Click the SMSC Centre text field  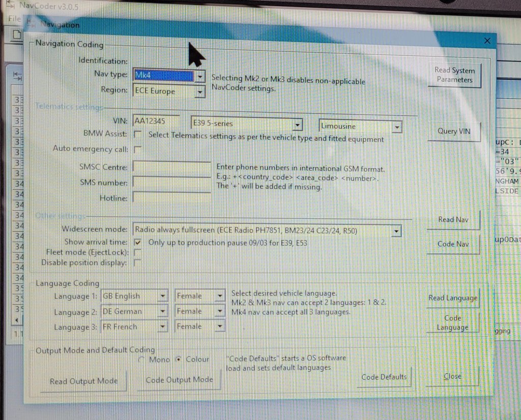click(x=171, y=167)
